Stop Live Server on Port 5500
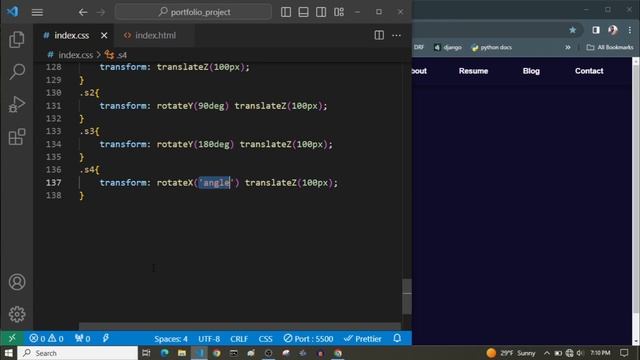The image size is (640, 360). (309, 339)
